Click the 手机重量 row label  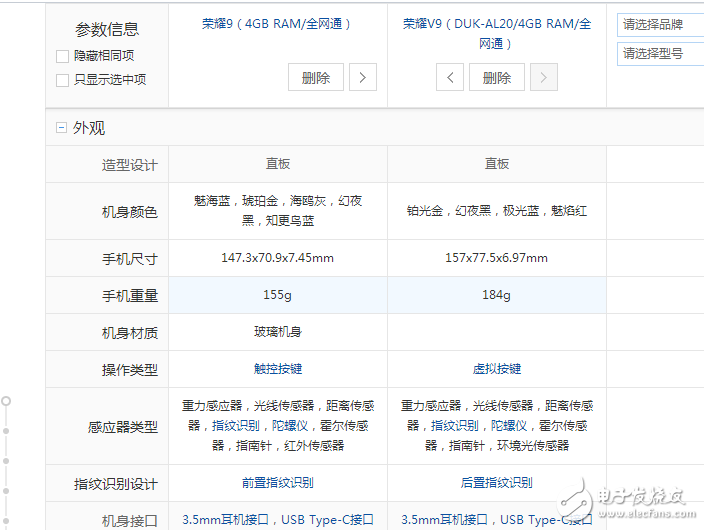coord(130,296)
